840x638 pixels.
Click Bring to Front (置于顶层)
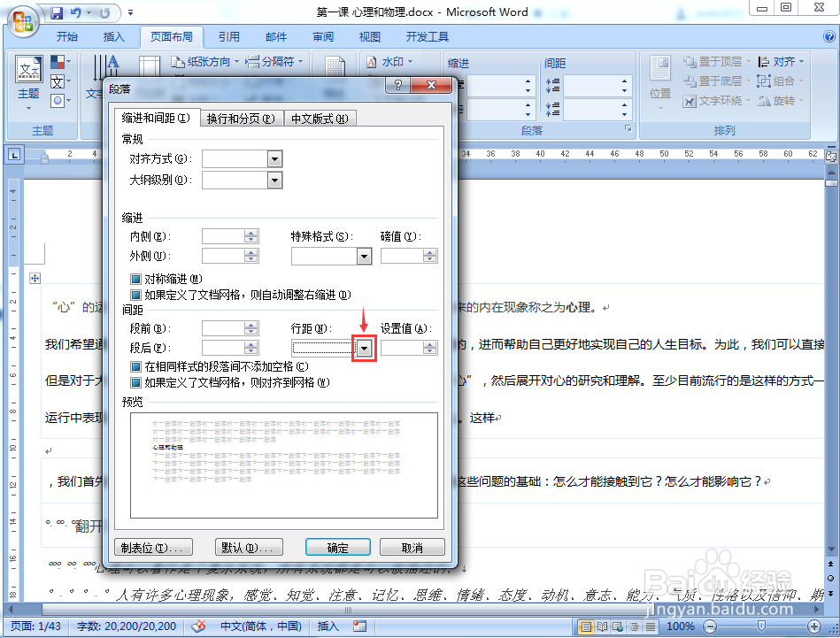[716, 60]
